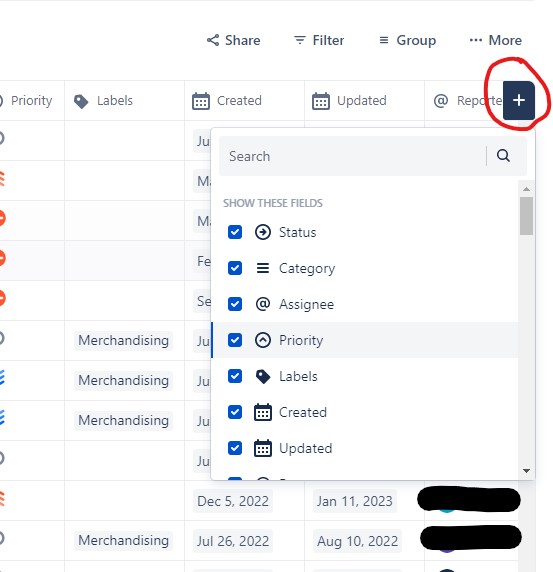Click the Labels tag icon in list
Image resolution: width=553 pixels, height=572 pixels.
tap(263, 376)
